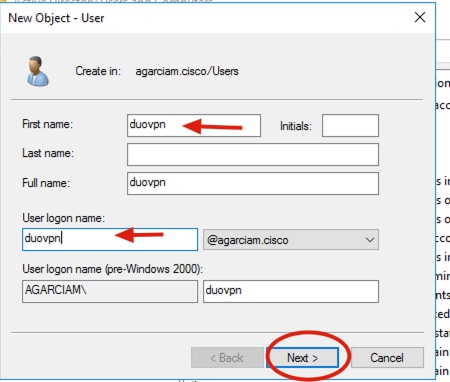Screen dimensions: 450x382
Task: Click the First name input field
Action: [x=194, y=125]
